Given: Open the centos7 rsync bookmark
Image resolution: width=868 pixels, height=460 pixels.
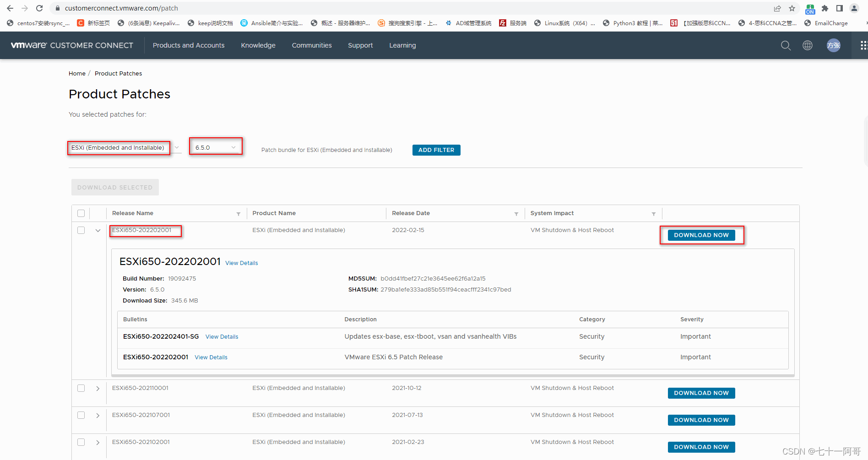Looking at the screenshot, I should point(38,23).
